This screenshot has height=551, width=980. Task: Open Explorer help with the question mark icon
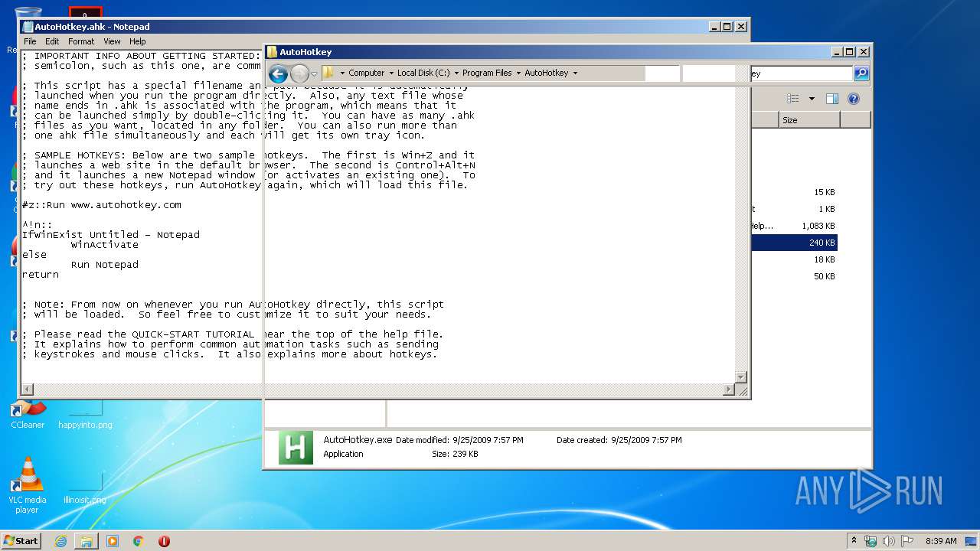tap(854, 99)
